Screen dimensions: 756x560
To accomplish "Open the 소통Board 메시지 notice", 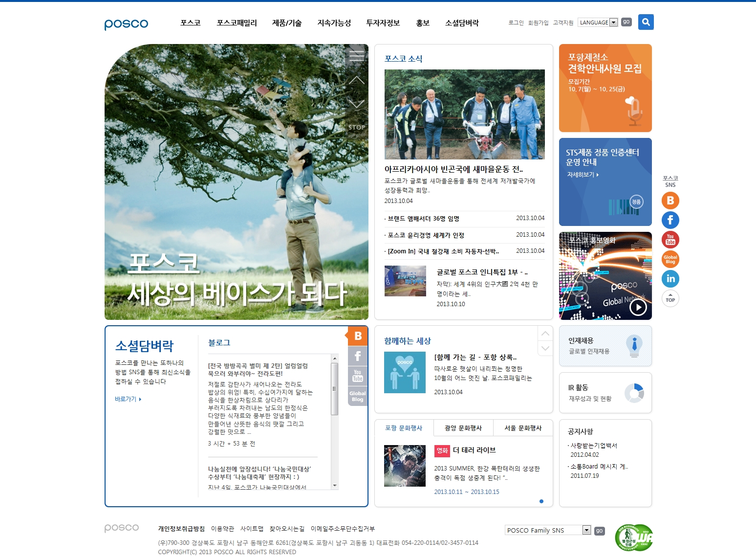I will [x=598, y=467].
